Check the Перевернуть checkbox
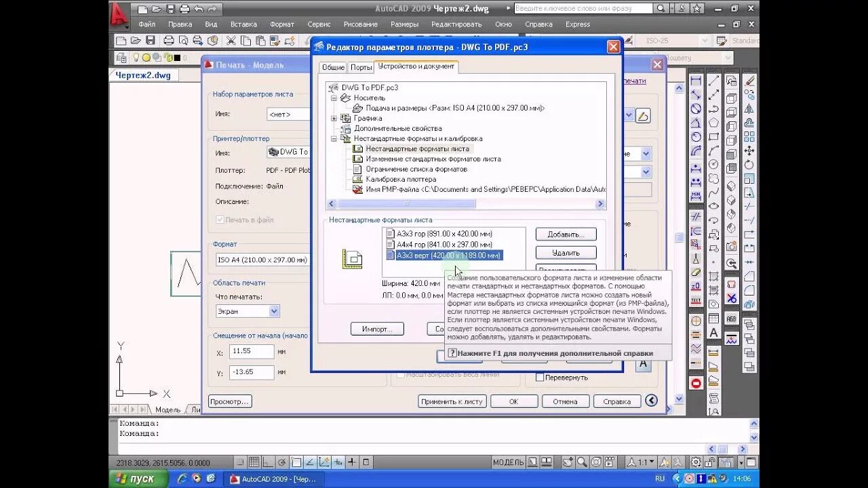 point(540,378)
